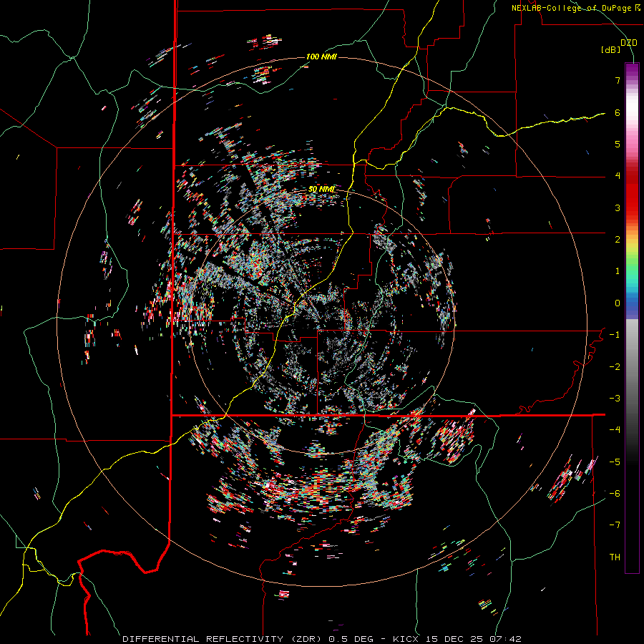The image size is (644, 644).
Task: Click the 15 DEC 25 date text
Action: pos(454,639)
